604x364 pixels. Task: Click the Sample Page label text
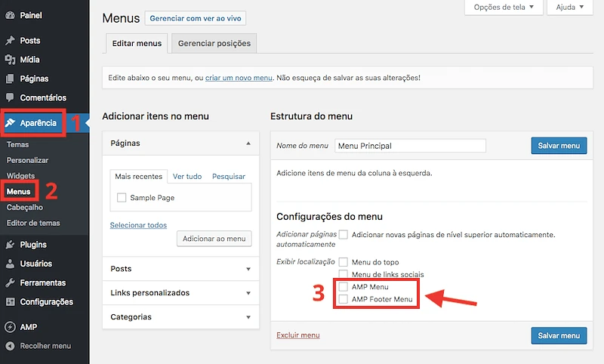[153, 198]
